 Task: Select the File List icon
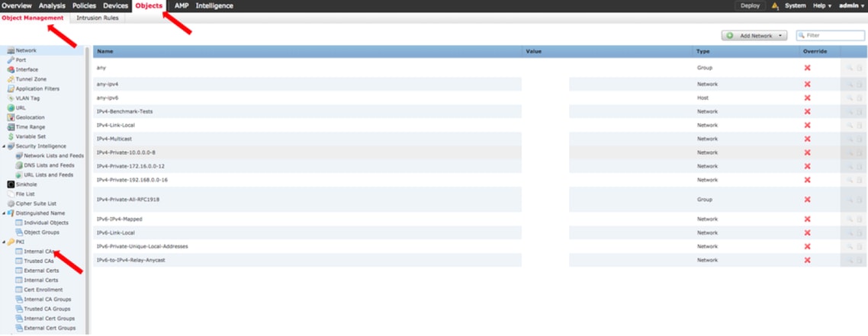(11, 194)
